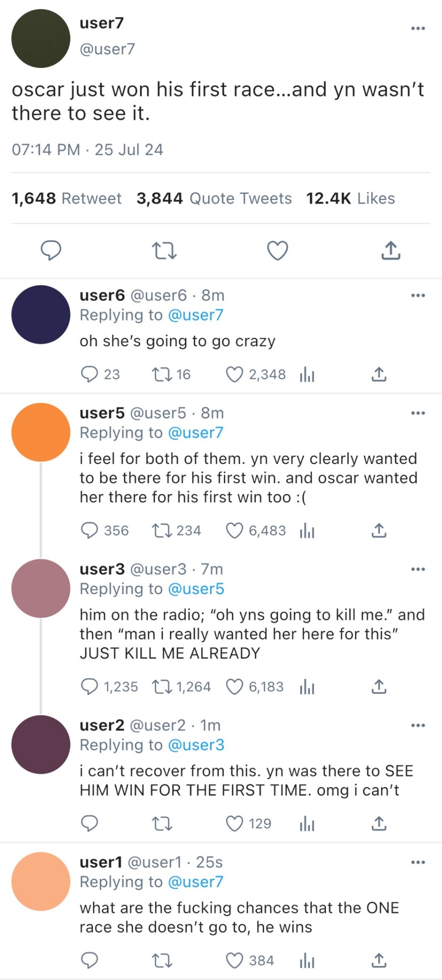Open user5's orange profile avatar

point(40,432)
